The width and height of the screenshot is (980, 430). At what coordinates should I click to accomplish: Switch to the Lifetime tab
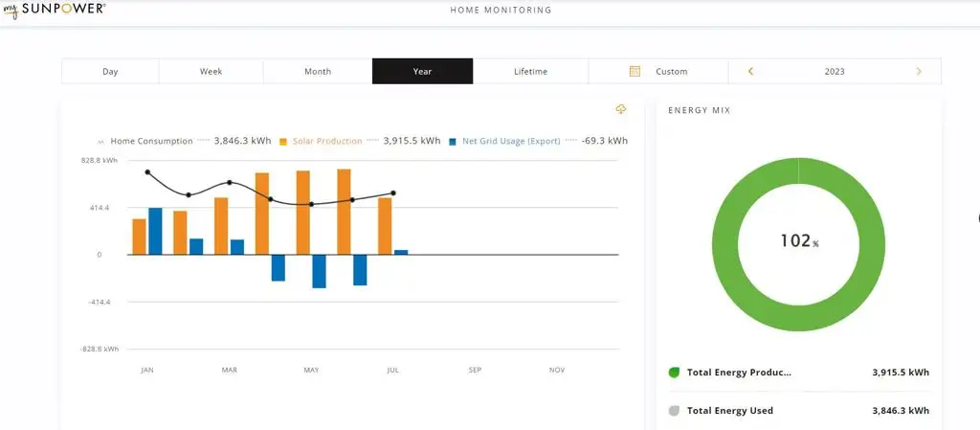[x=530, y=71]
